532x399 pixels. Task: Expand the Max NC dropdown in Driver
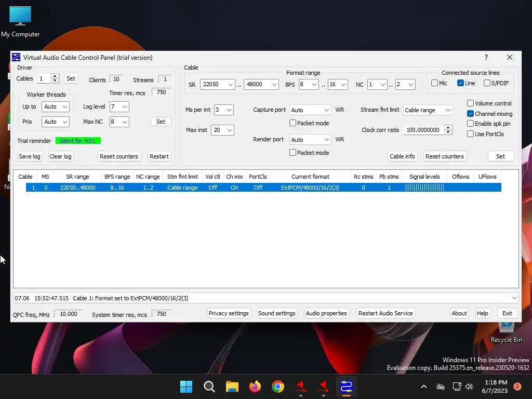[x=119, y=122]
